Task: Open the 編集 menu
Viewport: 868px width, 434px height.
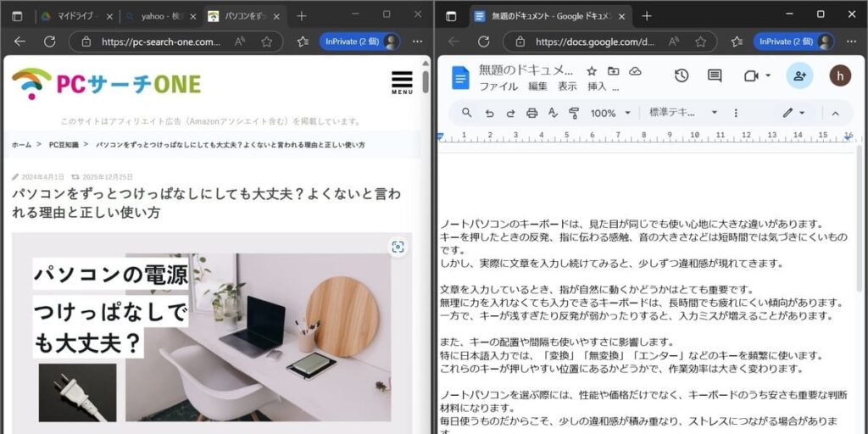Action: point(537,86)
